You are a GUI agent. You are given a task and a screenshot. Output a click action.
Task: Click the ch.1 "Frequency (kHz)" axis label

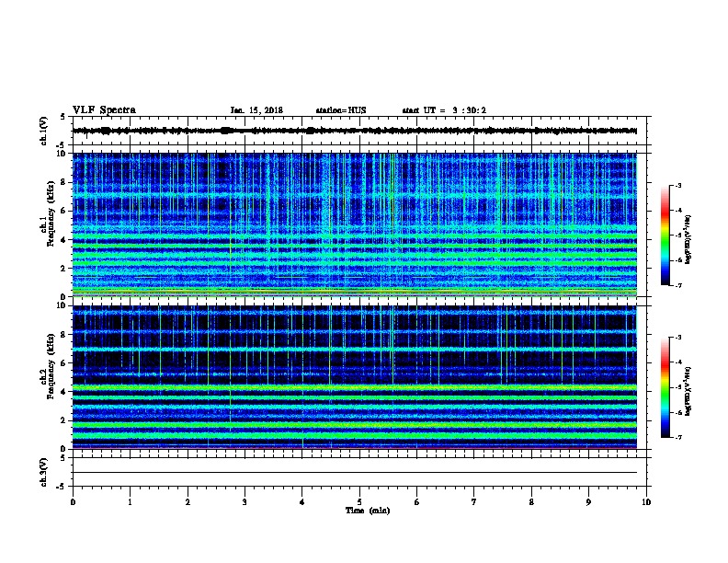51,213
